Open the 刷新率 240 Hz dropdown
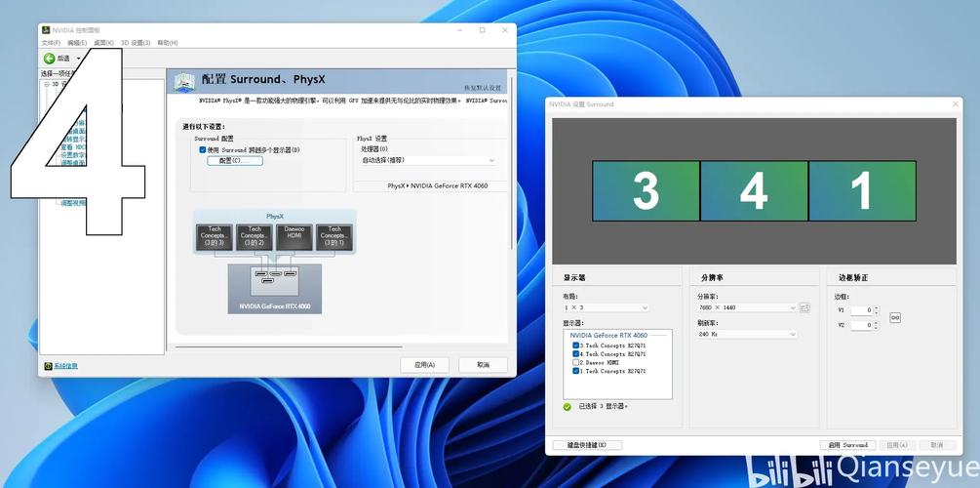 747,335
